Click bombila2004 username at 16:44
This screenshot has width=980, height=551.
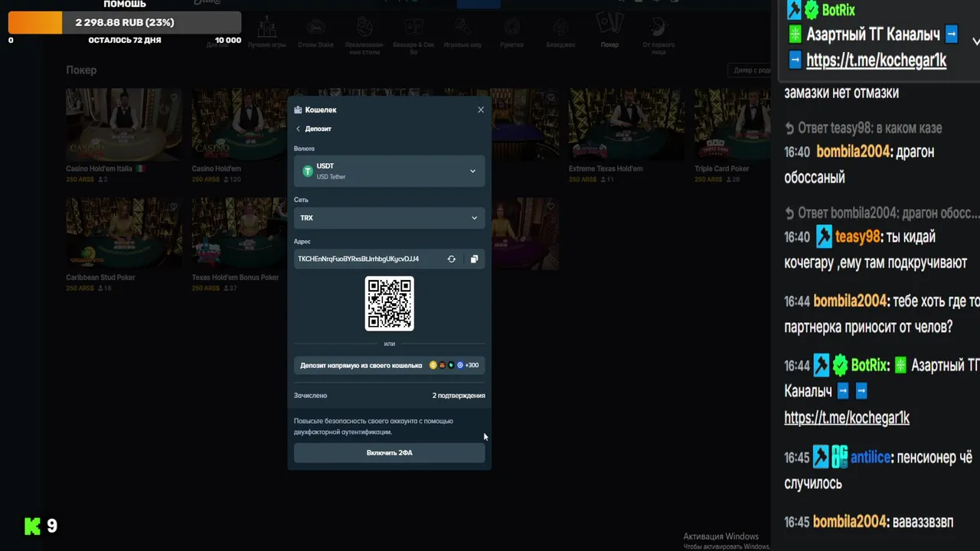850,301
